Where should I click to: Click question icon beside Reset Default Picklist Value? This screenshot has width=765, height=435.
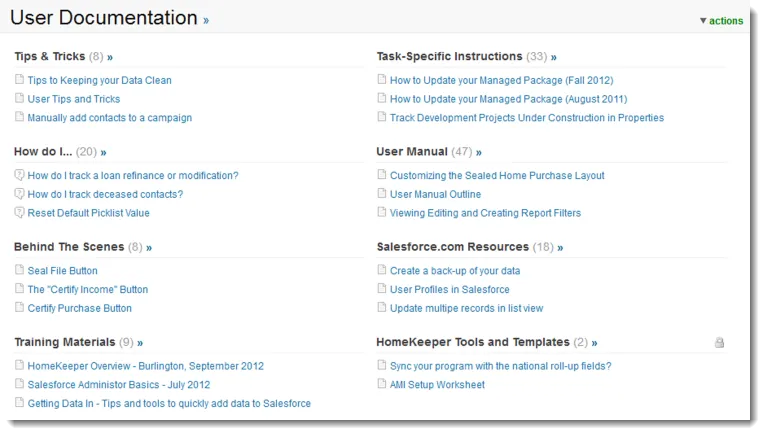(x=20, y=212)
